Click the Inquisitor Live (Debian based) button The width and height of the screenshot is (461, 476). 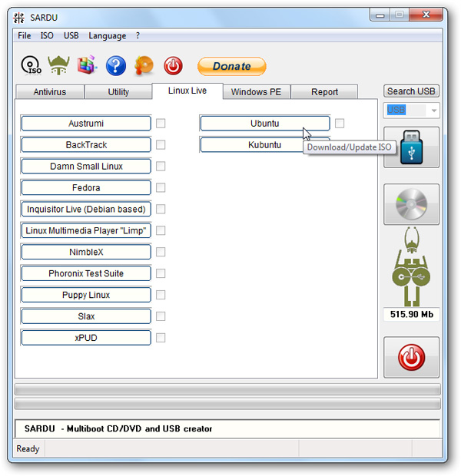click(86, 209)
